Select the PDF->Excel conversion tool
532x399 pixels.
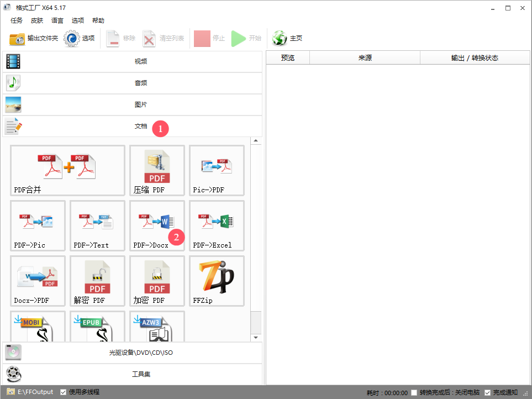(x=217, y=225)
